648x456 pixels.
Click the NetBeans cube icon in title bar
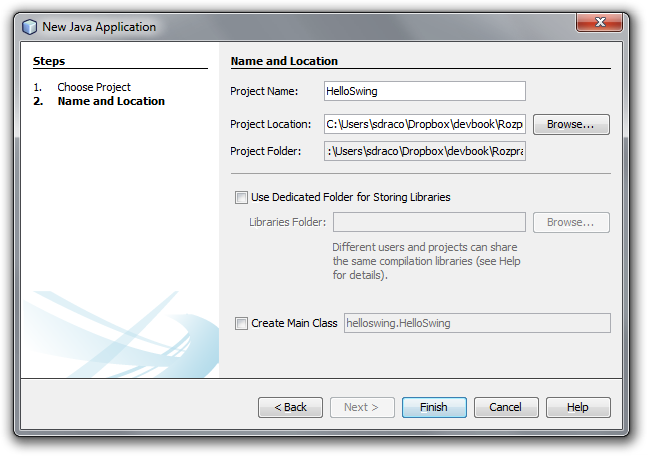[x=29, y=27]
